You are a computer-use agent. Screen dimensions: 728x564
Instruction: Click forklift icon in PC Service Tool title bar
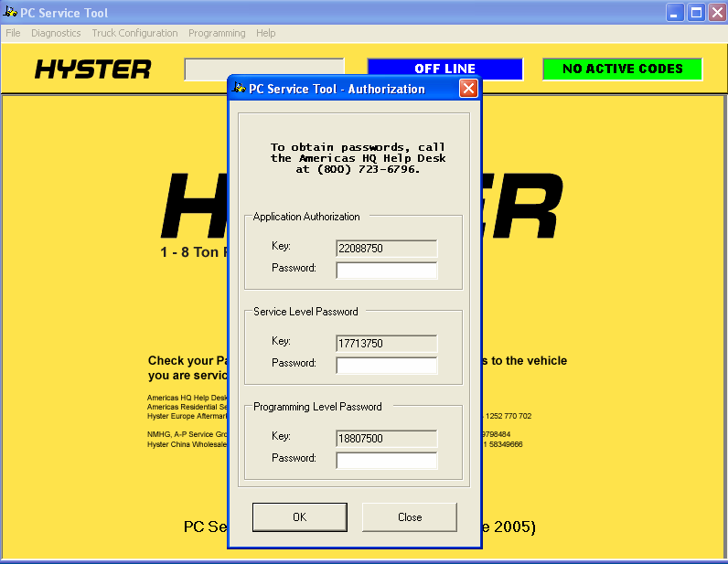pos(10,12)
